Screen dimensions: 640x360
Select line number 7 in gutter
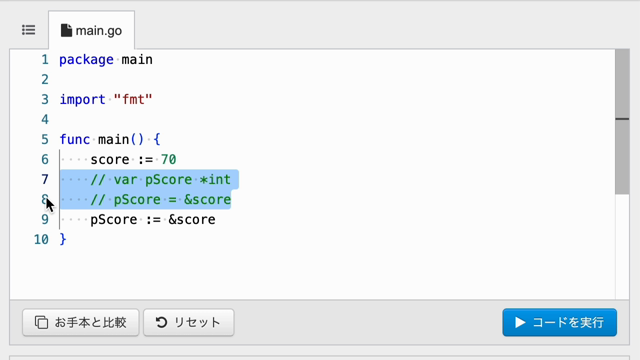[x=45, y=180]
